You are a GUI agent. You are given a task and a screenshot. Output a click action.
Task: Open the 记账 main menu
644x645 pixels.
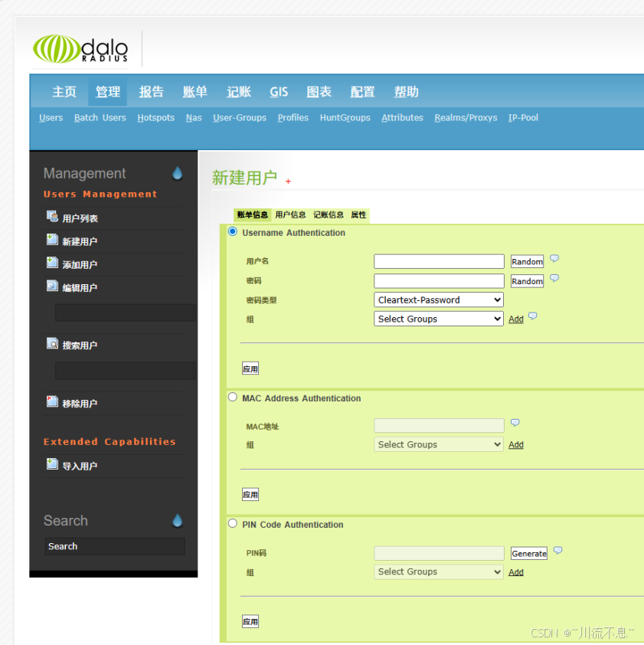pyautogui.click(x=239, y=91)
